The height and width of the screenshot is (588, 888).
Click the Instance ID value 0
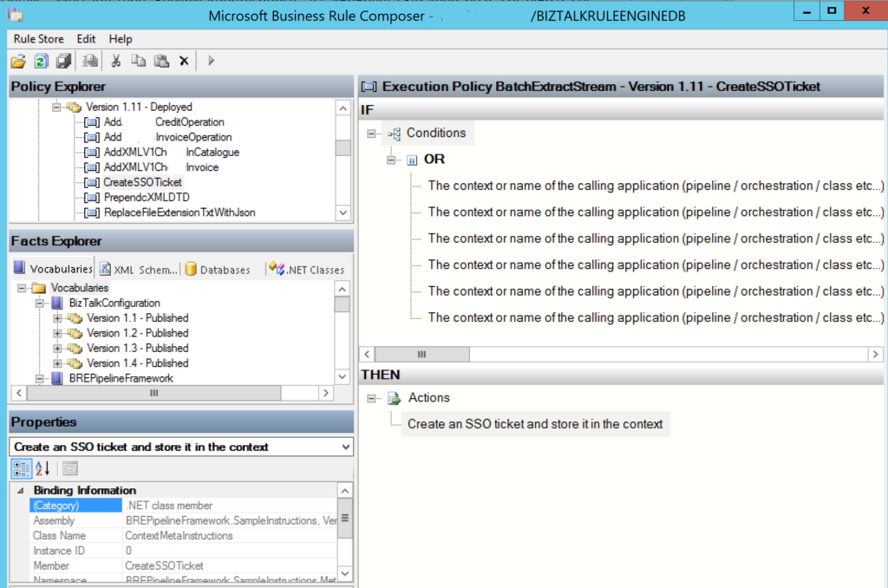pyautogui.click(x=128, y=551)
